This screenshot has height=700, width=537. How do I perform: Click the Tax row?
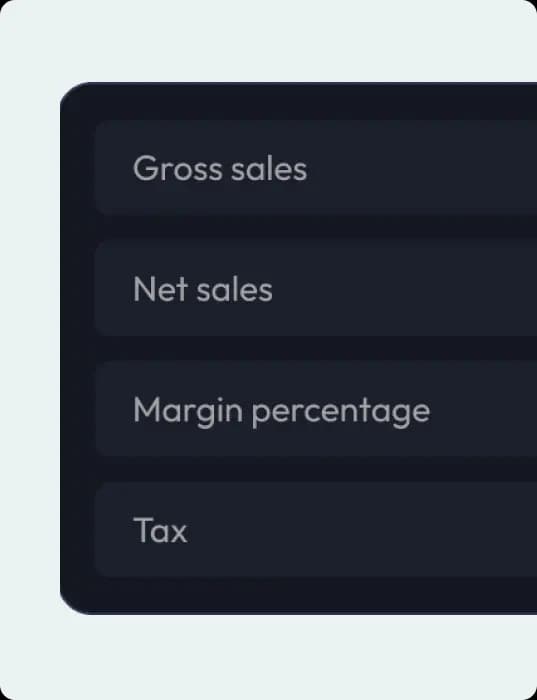(316, 530)
